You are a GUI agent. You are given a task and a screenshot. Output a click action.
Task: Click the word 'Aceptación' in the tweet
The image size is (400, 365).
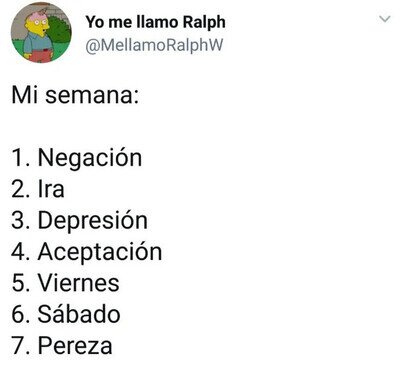(100, 252)
